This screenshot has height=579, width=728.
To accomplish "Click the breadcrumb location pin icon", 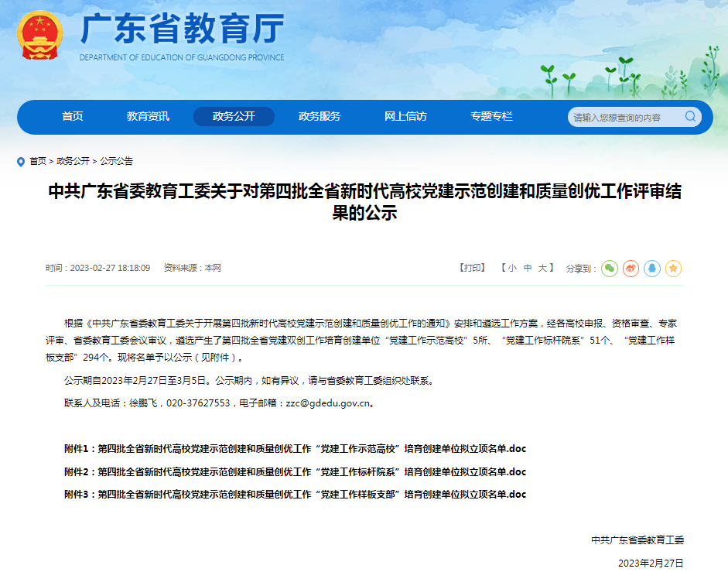I will [x=21, y=162].
